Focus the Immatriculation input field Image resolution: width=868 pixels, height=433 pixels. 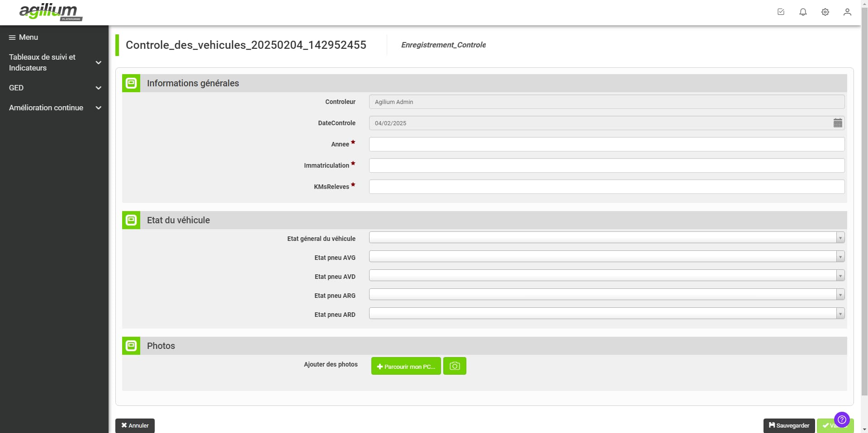coord(607,165)
